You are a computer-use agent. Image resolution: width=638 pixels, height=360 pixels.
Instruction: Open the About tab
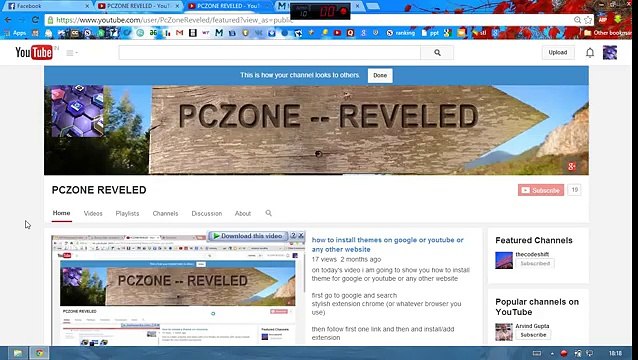[243, 213]
